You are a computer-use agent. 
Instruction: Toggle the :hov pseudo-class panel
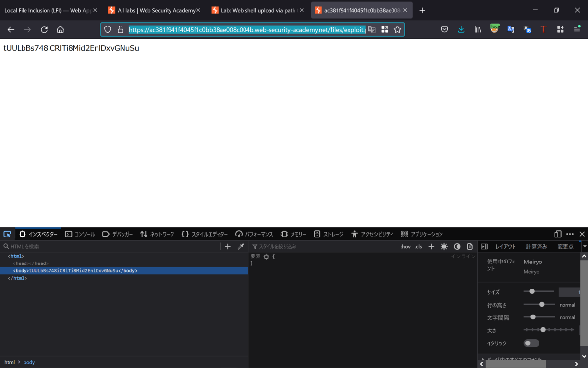coord(405,246)
